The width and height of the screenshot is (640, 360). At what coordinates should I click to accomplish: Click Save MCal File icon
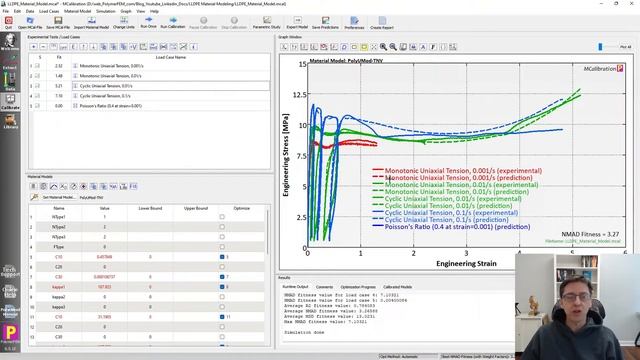tap(58, 22)
